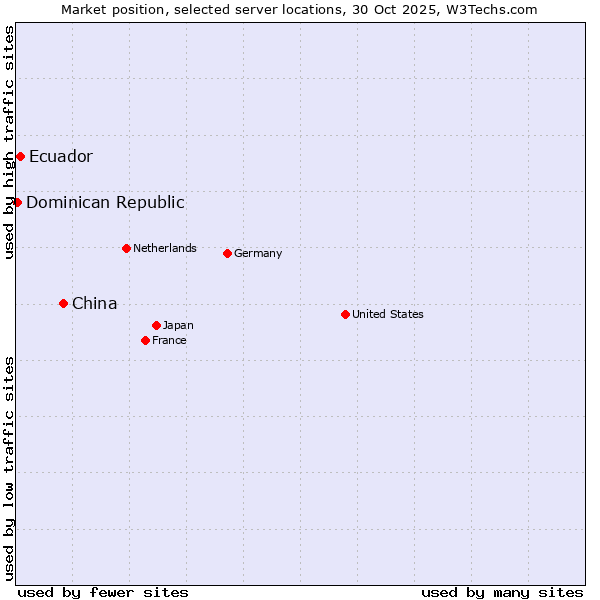
Task: Click the chart title mentioning W3Techs.com
Action: pos(299,9)
